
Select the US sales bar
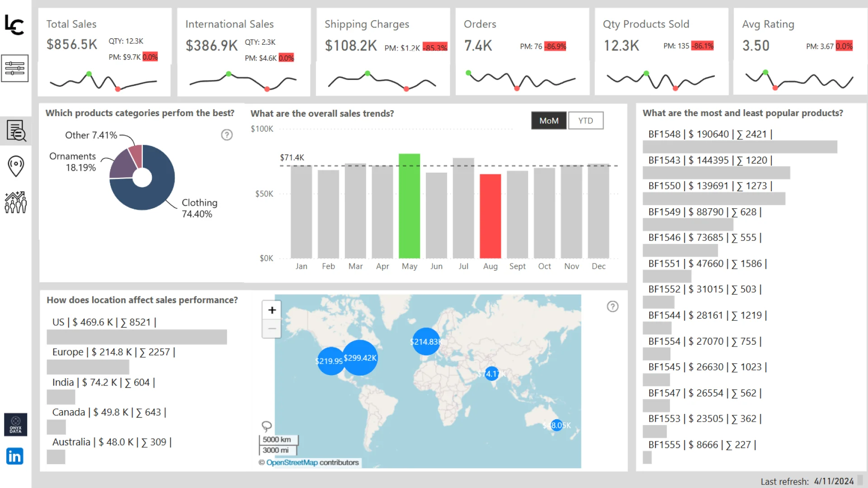click(x=137, y=337)
